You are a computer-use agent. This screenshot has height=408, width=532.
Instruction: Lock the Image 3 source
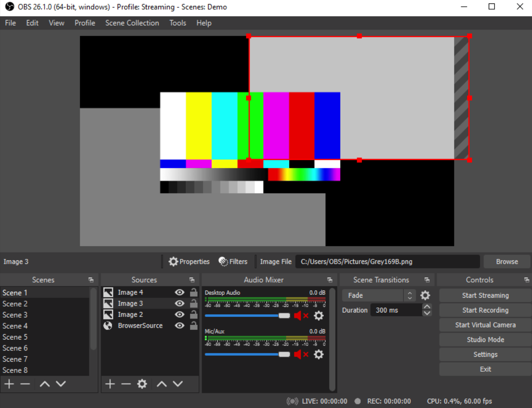click(x=193, y=303)
